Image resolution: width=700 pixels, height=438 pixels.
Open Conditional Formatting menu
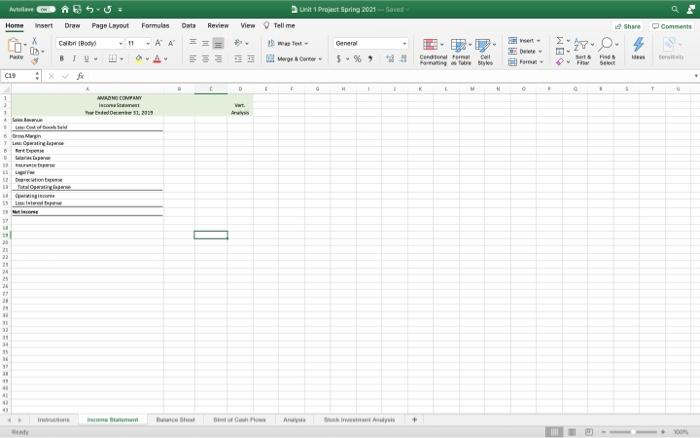click(433, 51)
